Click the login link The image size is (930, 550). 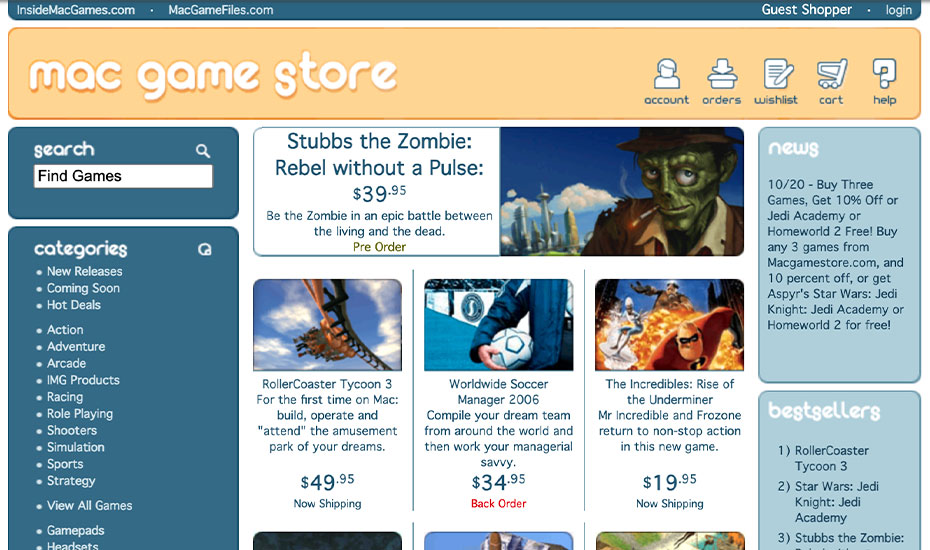tap(899, 10)
